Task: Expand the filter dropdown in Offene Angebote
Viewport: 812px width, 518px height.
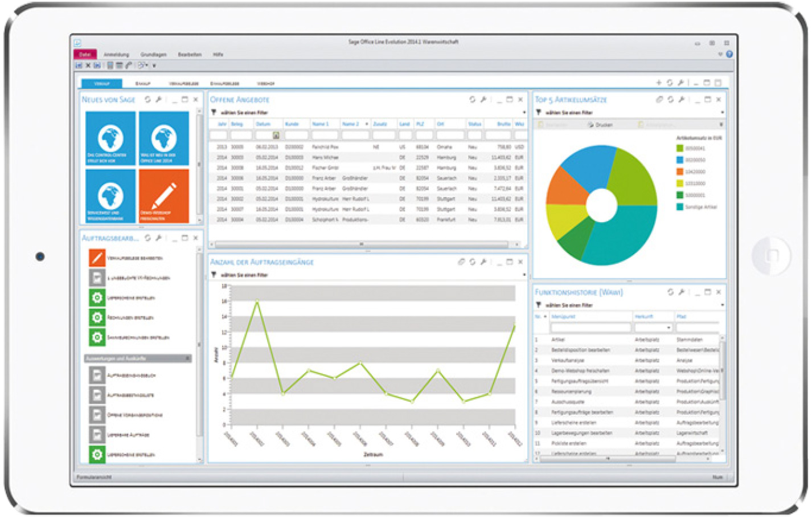Action: [524, 112]
